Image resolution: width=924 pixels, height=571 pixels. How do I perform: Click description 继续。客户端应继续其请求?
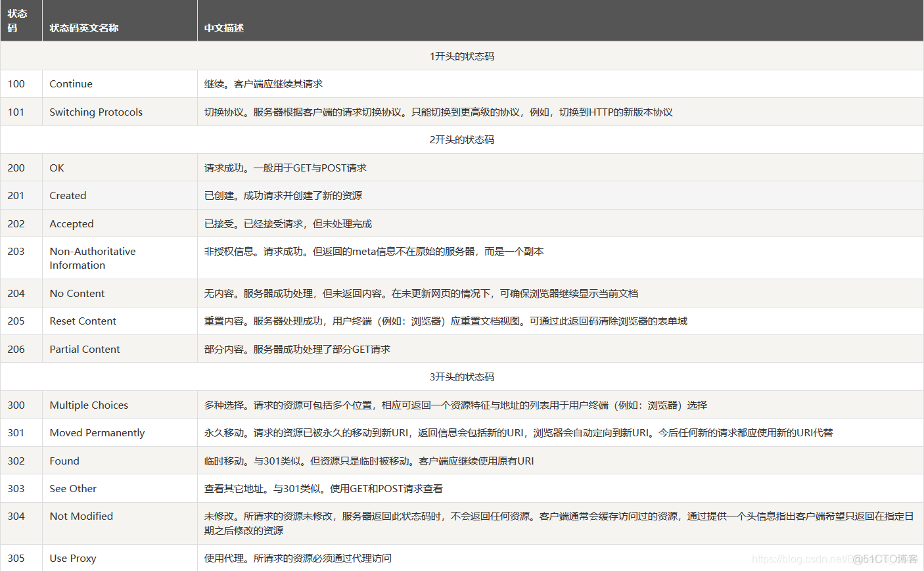264,84
